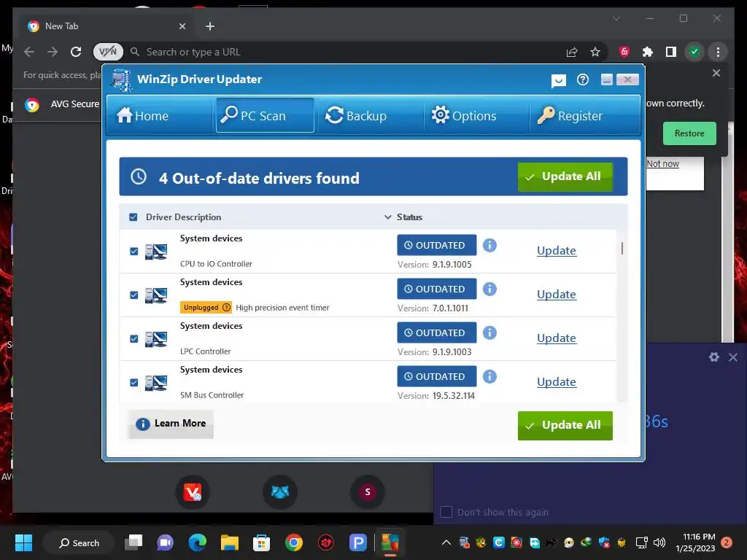747x560 pixels.
Task: Click the browser Restore button
Action: click(689, 133)
